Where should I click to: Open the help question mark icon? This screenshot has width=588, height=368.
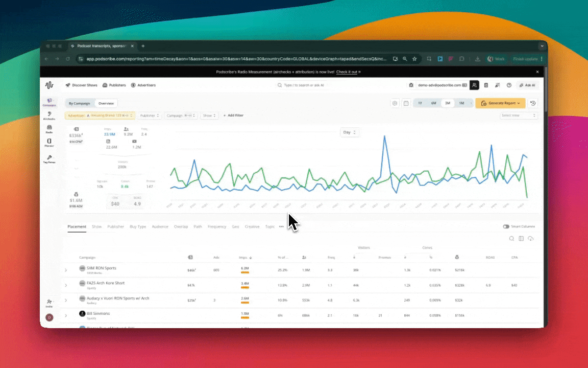509,85
